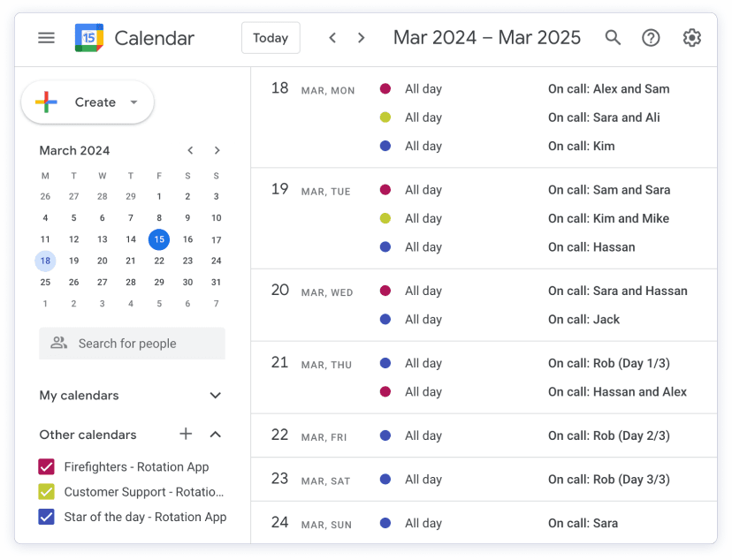Open the Help icon
Viewport: 732px width, 560px height.
pyautogui.click(x=652, y=38)
